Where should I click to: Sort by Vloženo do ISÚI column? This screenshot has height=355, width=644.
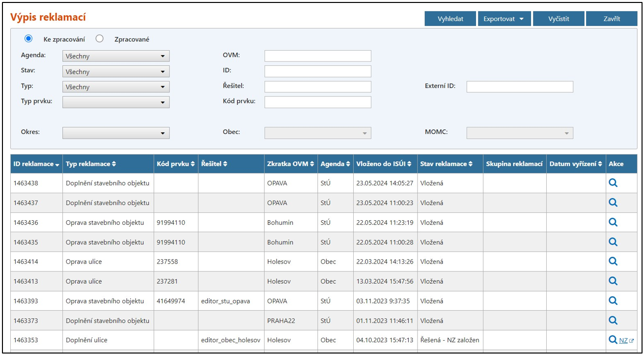[384, 164]
